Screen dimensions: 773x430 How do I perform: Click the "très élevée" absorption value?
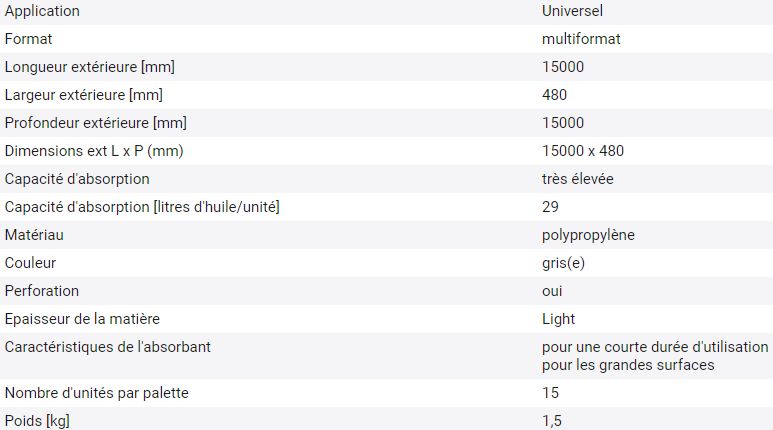[x=577, y=179]
